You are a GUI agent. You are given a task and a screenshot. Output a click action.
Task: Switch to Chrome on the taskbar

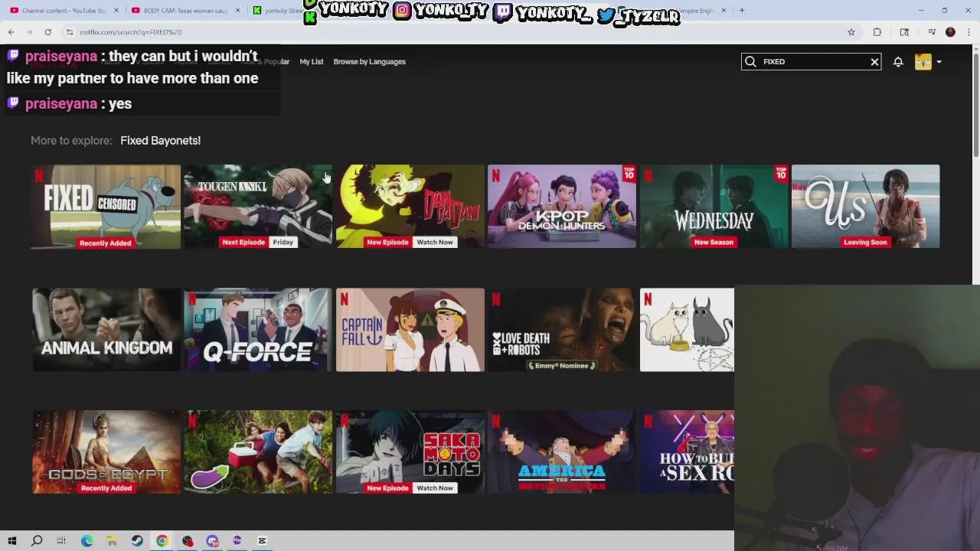(x=162, y=541)
